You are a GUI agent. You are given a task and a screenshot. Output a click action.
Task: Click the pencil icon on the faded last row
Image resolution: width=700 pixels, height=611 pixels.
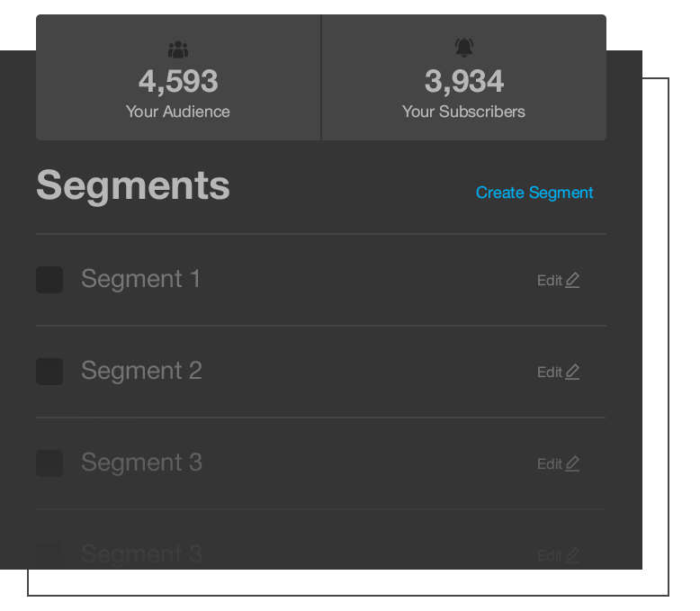tap(572, 555)
